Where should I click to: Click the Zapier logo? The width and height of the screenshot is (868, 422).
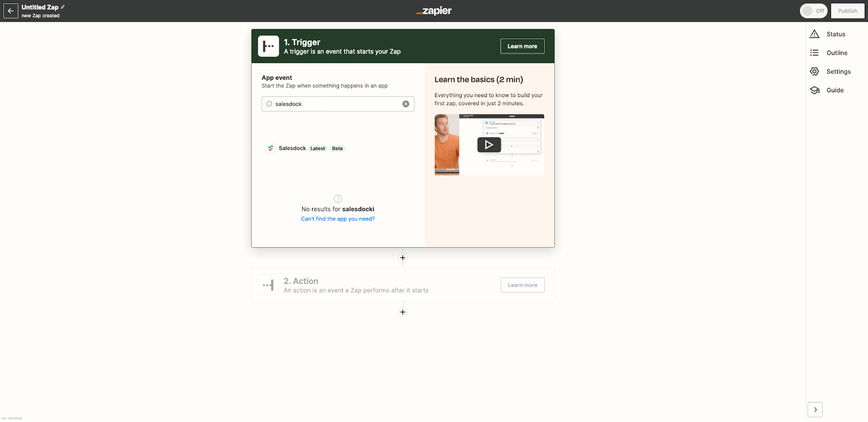[x=434, y=11]
